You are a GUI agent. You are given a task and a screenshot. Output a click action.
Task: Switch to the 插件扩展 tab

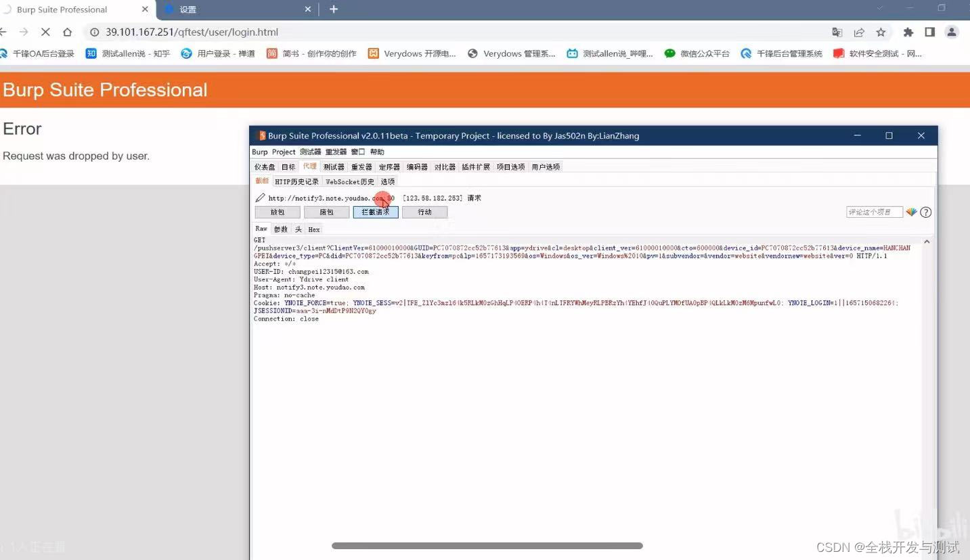[x=476, y=167]
